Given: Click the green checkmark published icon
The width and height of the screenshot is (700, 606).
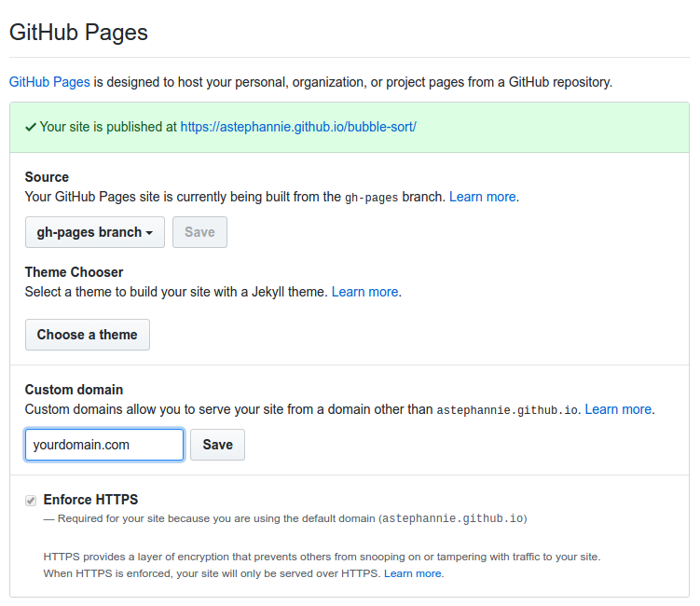Looking at the screenshot, I should click(x=31, y=128).
